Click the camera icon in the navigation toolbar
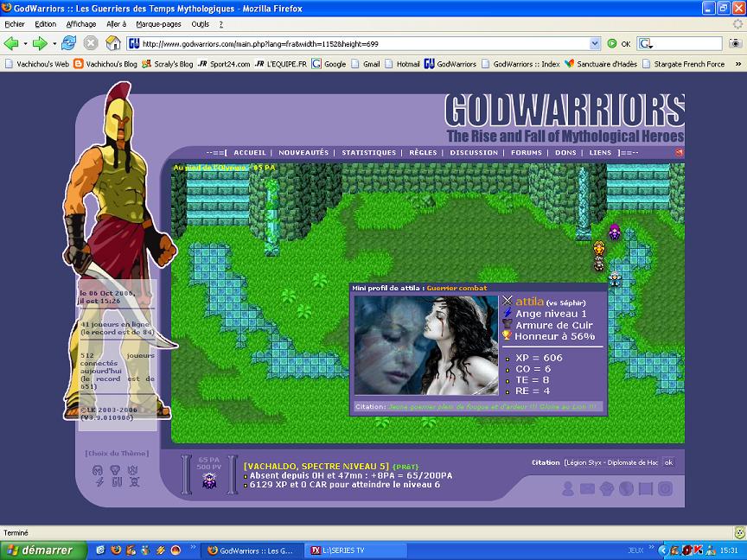This screenshot has width=747, height=560. point(735,44)
